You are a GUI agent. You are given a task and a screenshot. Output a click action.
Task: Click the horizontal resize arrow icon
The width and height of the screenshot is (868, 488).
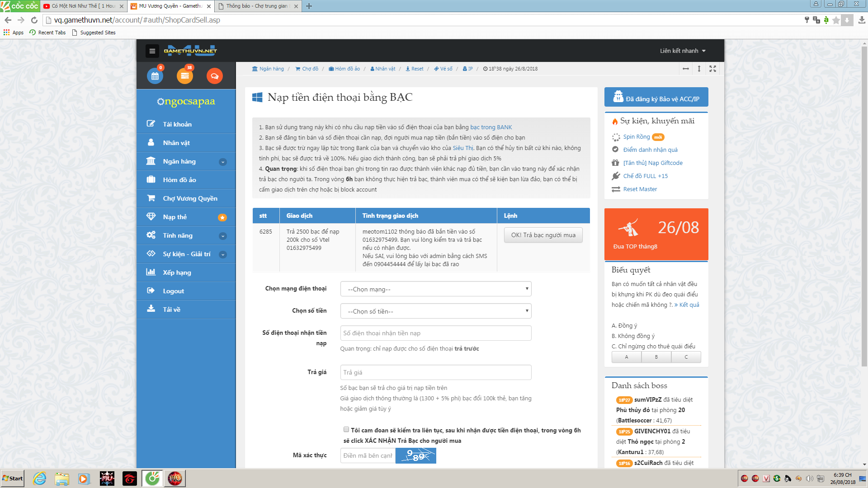coord(686,69)
